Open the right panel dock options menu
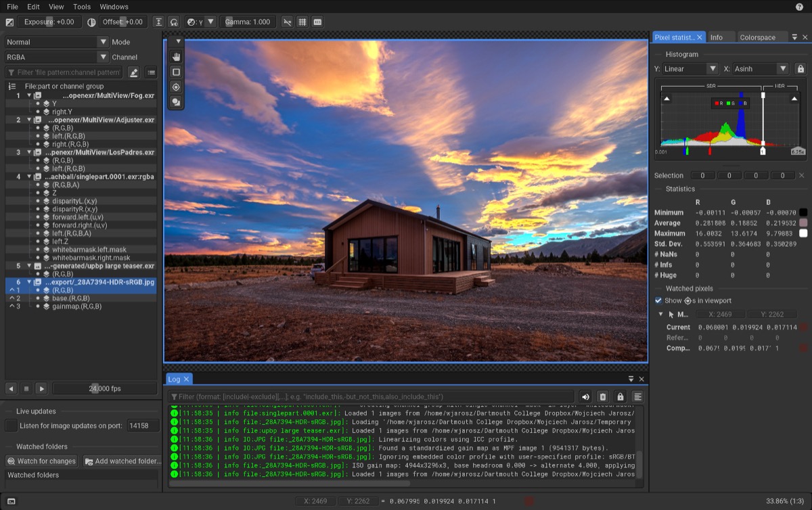This screenshot has width=812, height=510. click(795, 37)
